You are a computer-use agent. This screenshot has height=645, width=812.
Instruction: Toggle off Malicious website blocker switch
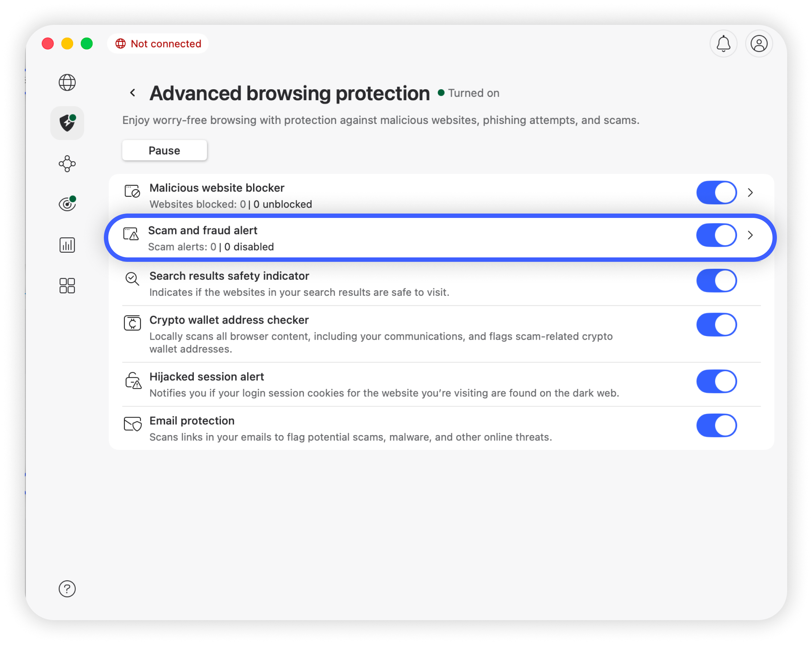click(716, 193)
